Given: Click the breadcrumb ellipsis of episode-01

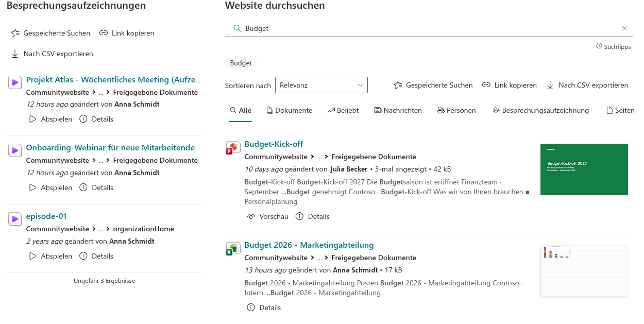Looking at the screenshot, I should click(x=101, y=229).
